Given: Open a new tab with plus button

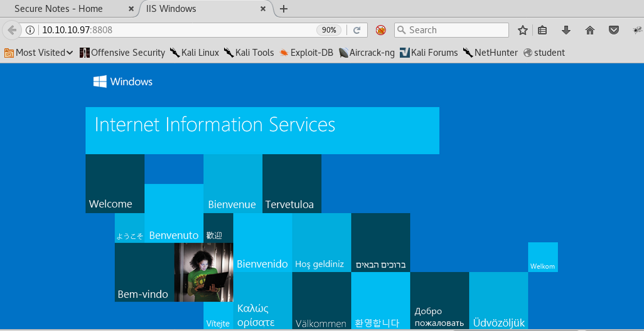Looking at the screenshot, I should (x=284, y=9).
